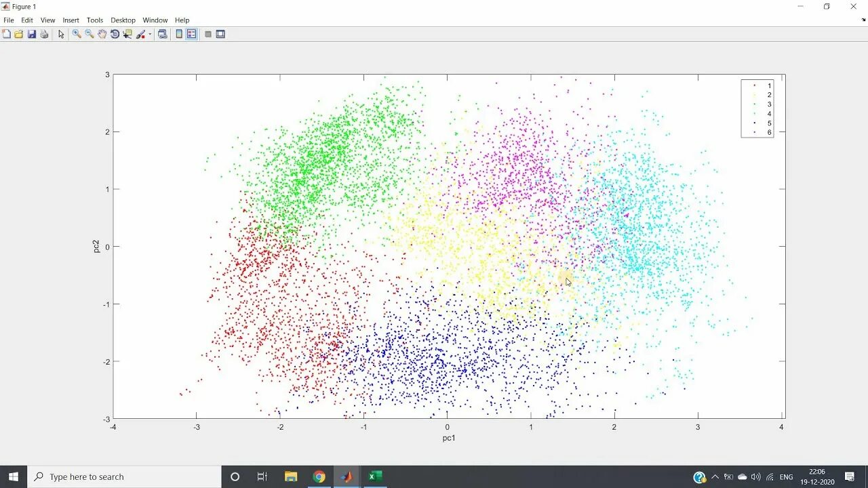Select the Zoom Out tool

point(88,34)
